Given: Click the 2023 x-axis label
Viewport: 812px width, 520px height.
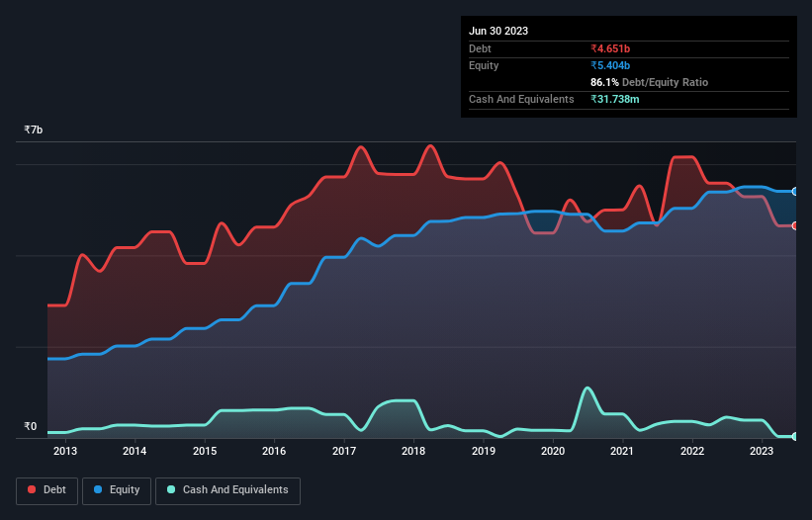Looking at the screenshot, I should pyautogui.click(x=762, y=451).
